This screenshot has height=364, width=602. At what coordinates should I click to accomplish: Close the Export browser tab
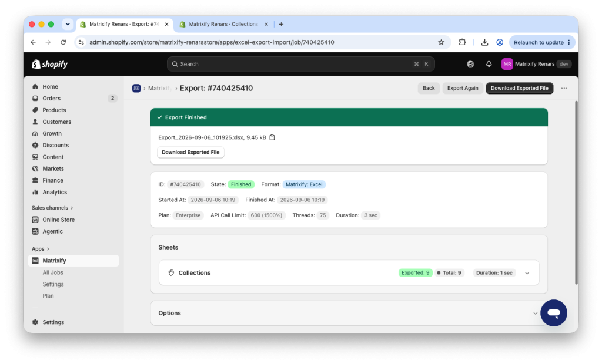[x=166, y=24]
